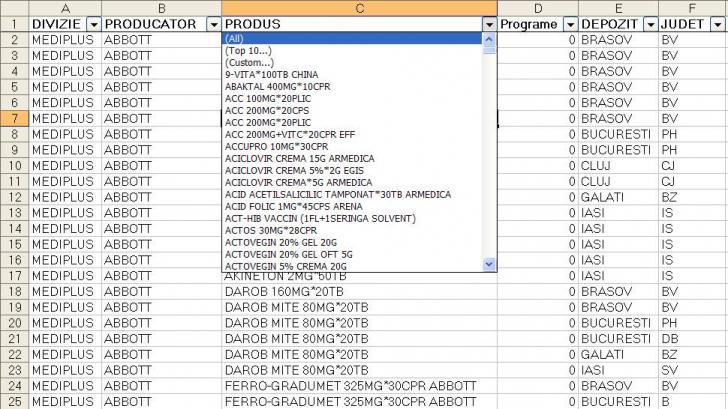Click MEDIPLUS cell in row 14

[x=65, y=228]
